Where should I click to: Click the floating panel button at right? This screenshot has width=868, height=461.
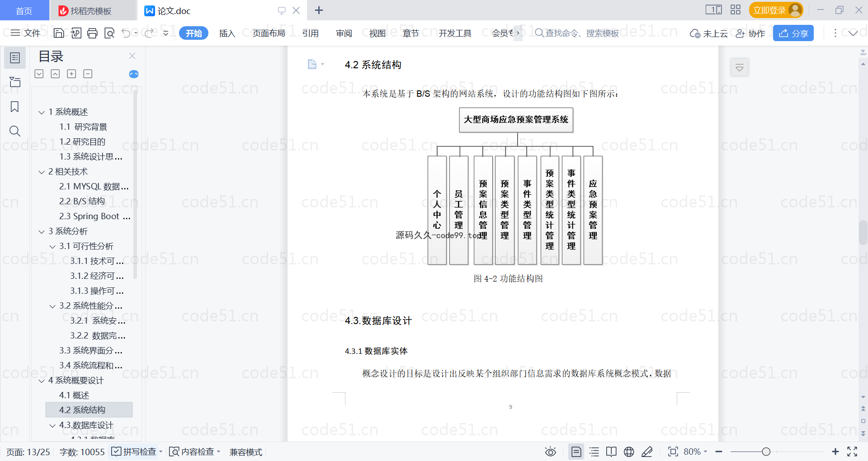[x=740, y=68]
